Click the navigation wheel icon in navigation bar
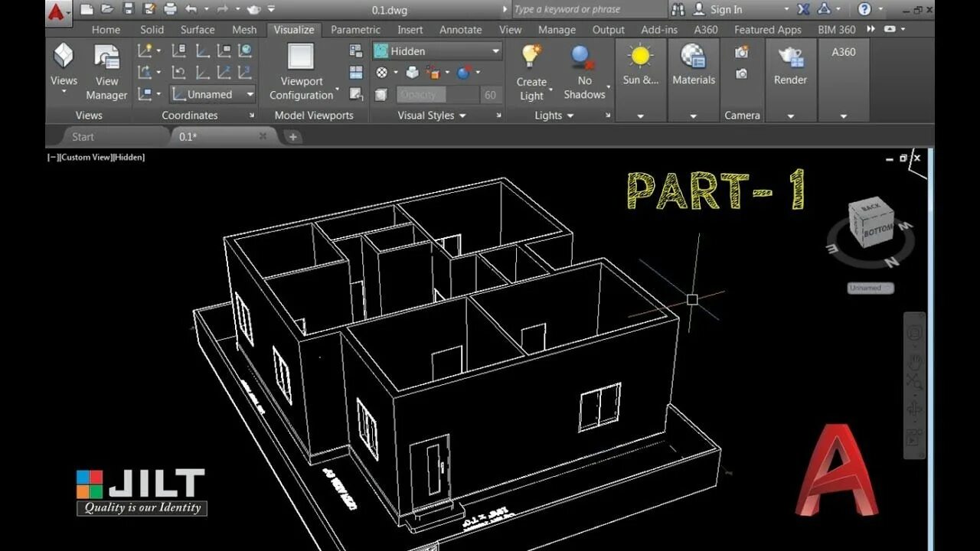The height and width of the screenshot is (551, 980). pos(915,334)
